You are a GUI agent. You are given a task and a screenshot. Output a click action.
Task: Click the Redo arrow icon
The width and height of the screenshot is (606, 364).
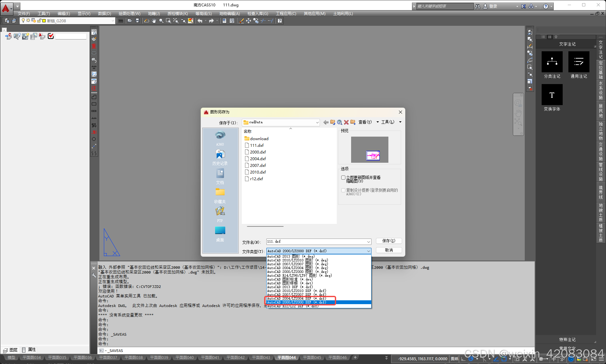(211, 21)
